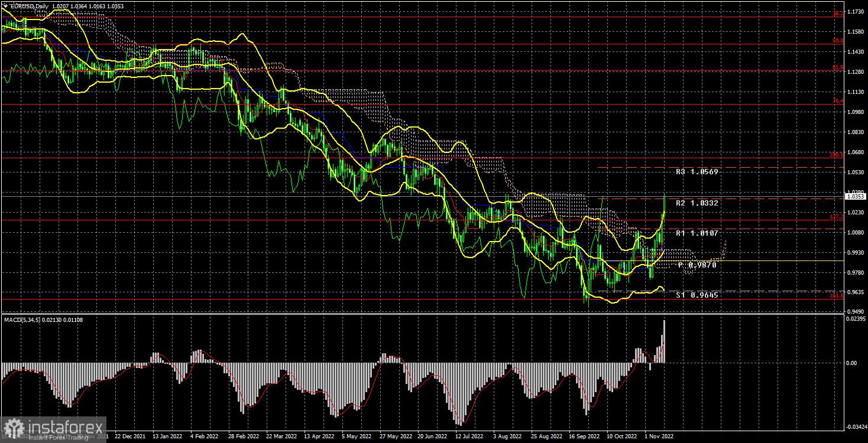This screenshot has height=443, width=868.
Task: Click the MACD scale value -0.03424
Action: pyautogui.click(x=857, y=426)
